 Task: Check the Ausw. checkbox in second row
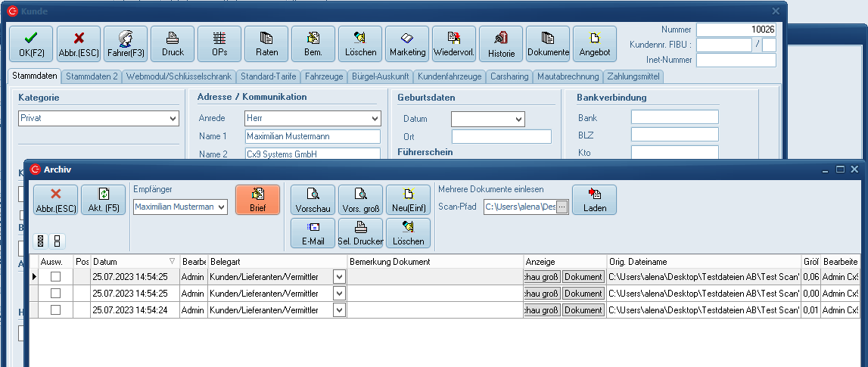click(55, 294)
